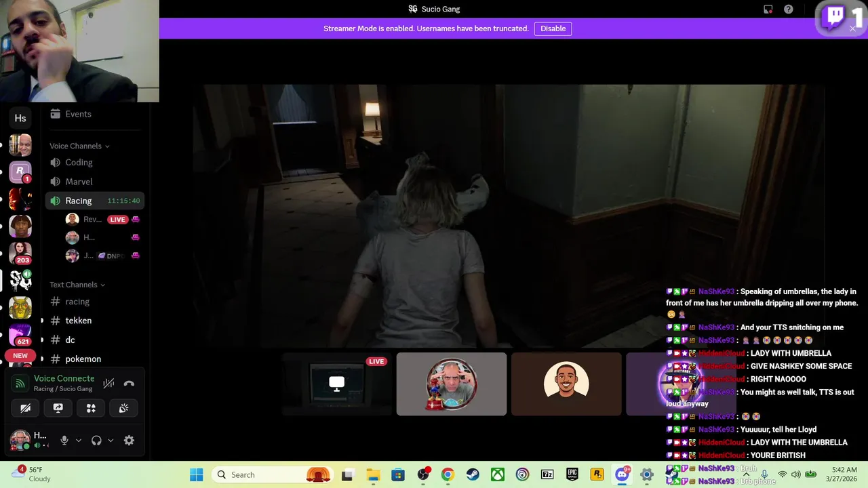
Task: Open 7-Zip from taskbar
Action: click(x=547, y=474)
